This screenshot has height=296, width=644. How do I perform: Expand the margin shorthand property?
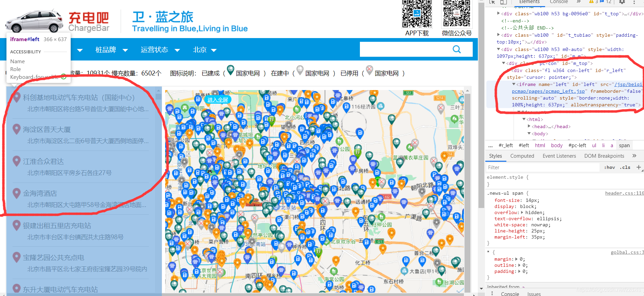pos(517,259)
